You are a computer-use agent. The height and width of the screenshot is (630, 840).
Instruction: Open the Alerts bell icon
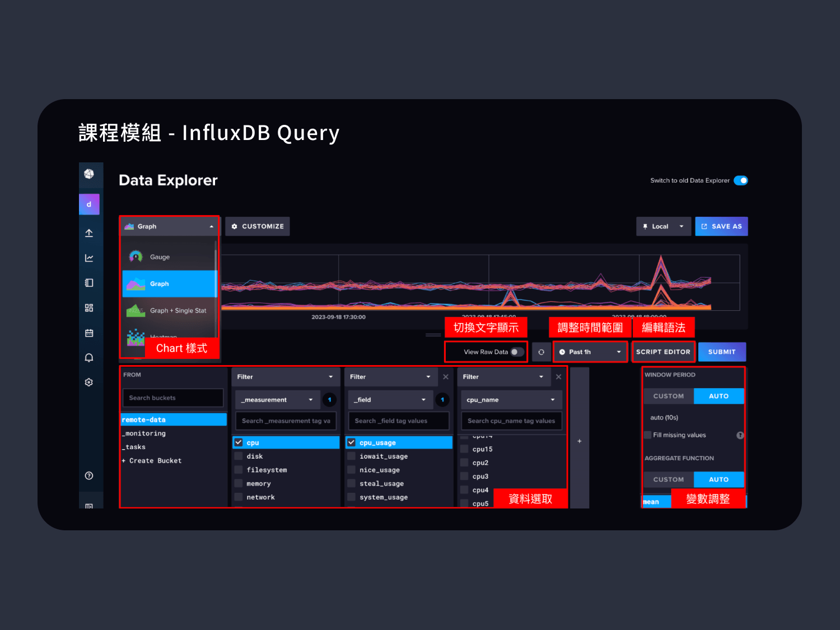coord(89,358)
